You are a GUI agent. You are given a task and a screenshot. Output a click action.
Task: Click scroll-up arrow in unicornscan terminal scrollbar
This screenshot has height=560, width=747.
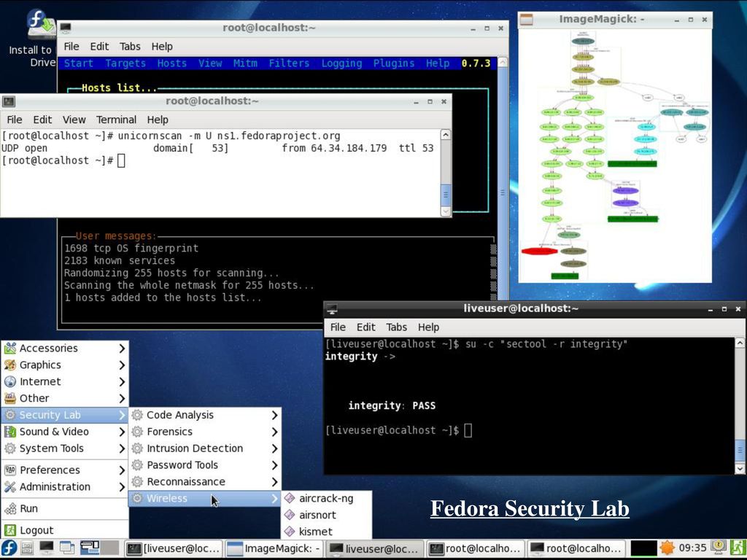(446, 135)
